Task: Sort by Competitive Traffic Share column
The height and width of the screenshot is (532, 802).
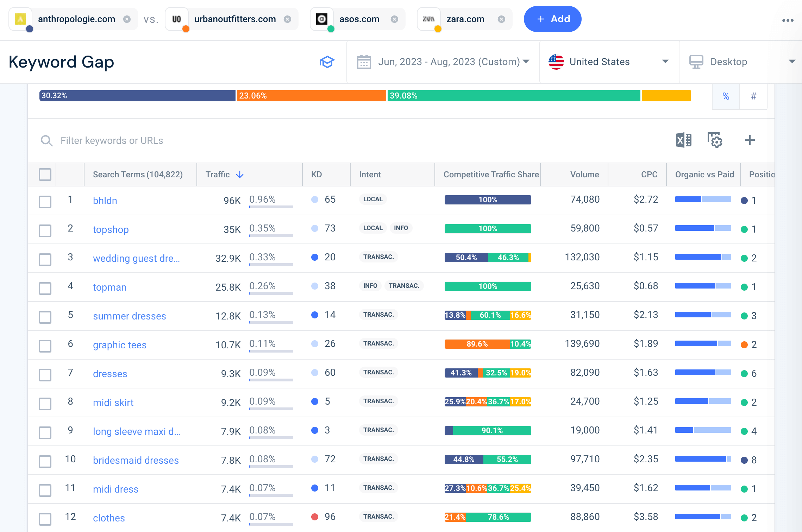Action: pos(491,175)
